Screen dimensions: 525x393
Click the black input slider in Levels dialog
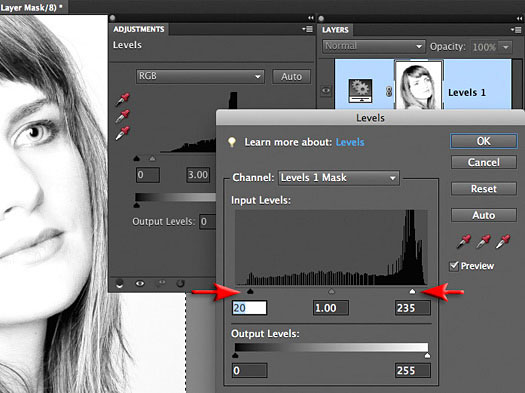click(250, 292)
